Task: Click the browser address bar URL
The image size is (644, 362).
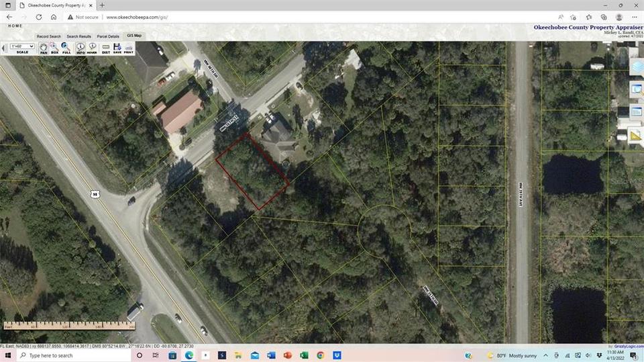Action: pyautogui.click(x=137, y=17)
